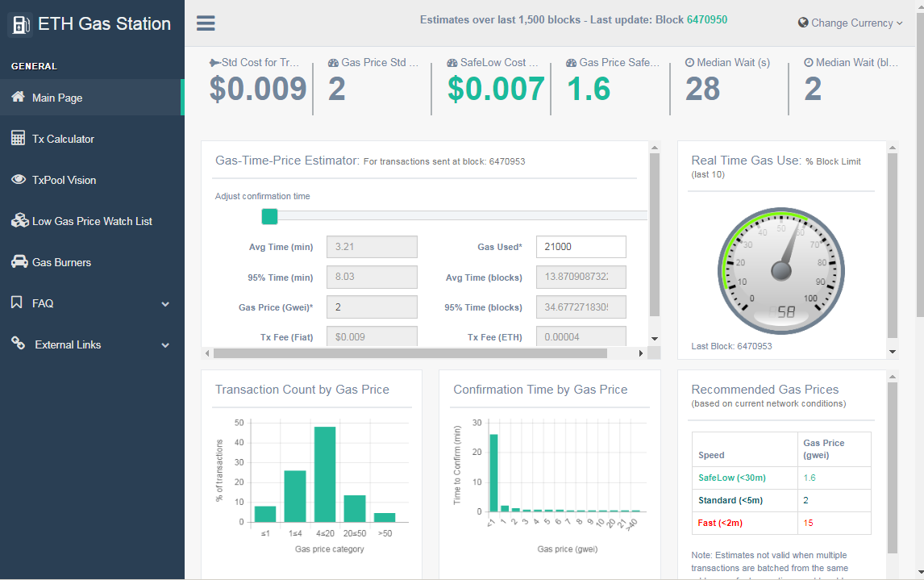Click the ETH Gas Station title
The height and width of the screenshot is (580, 924).
[104, 23]
